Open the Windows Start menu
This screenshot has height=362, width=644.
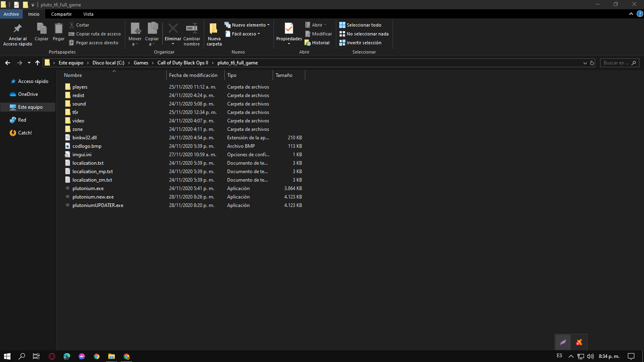(7, 356)
